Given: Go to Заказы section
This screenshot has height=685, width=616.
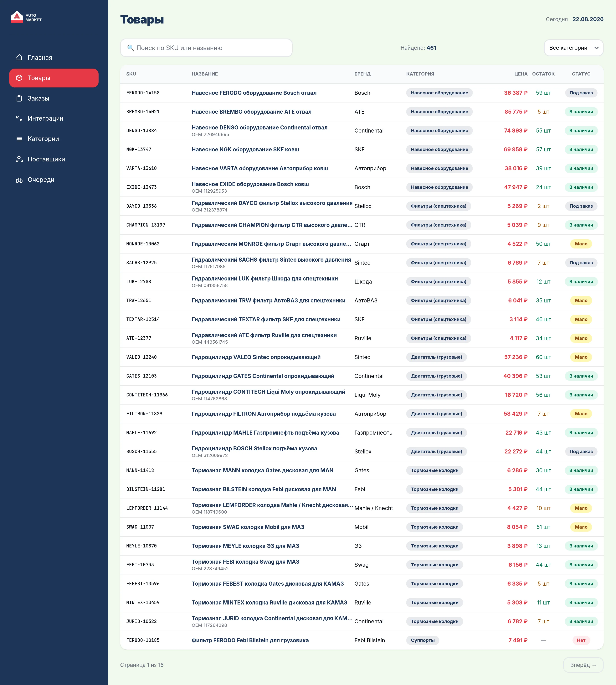Looking at the screenshot, I should click(54, 98).
